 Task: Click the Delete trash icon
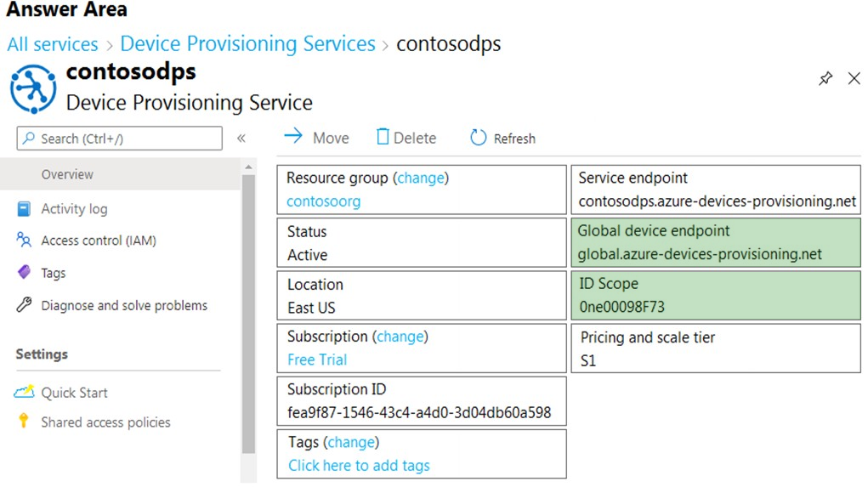point(383,137)
